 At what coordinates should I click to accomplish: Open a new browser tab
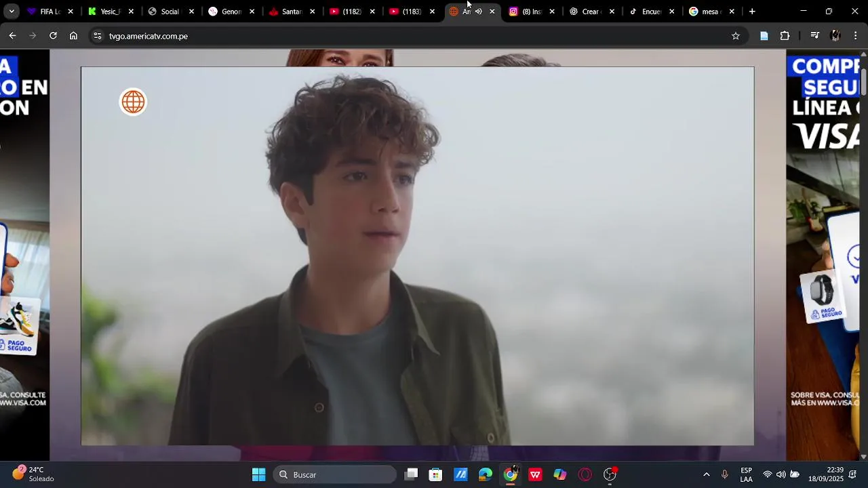[752, 12]
